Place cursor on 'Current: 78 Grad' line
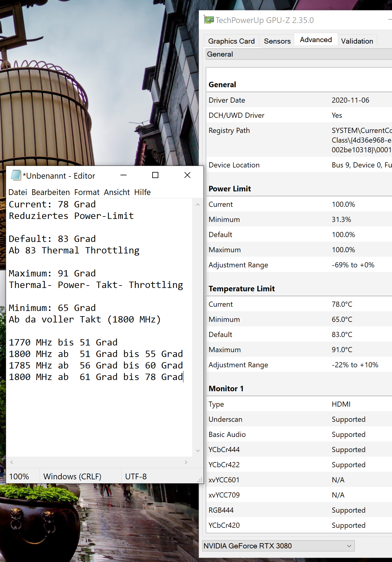The image size is (392, 562). point(52,204)
